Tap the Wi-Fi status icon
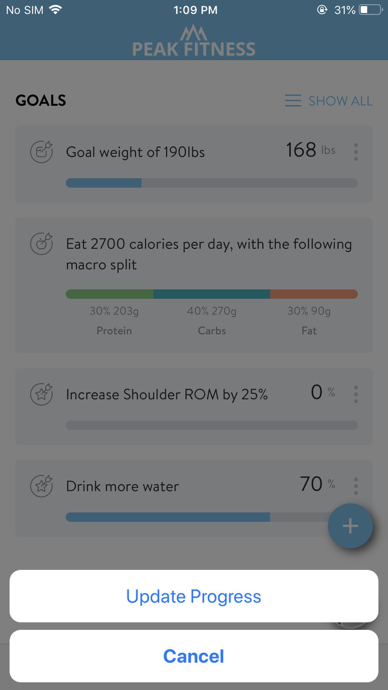Image resolution: width=388 pixels, height=690 pixels. [55, 10]
